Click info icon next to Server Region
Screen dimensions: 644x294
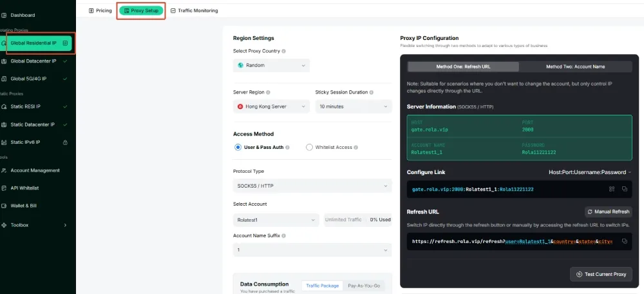(268, 92)
